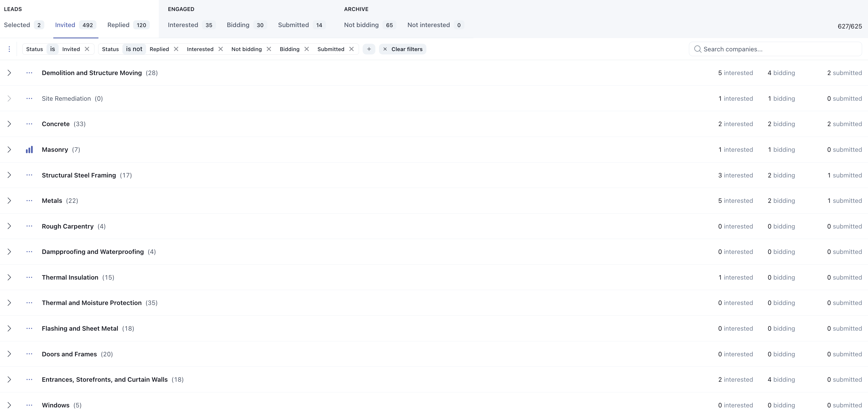Click the plus icon to add filter
The image size is (868, 417).
click(x=369, y=49)
